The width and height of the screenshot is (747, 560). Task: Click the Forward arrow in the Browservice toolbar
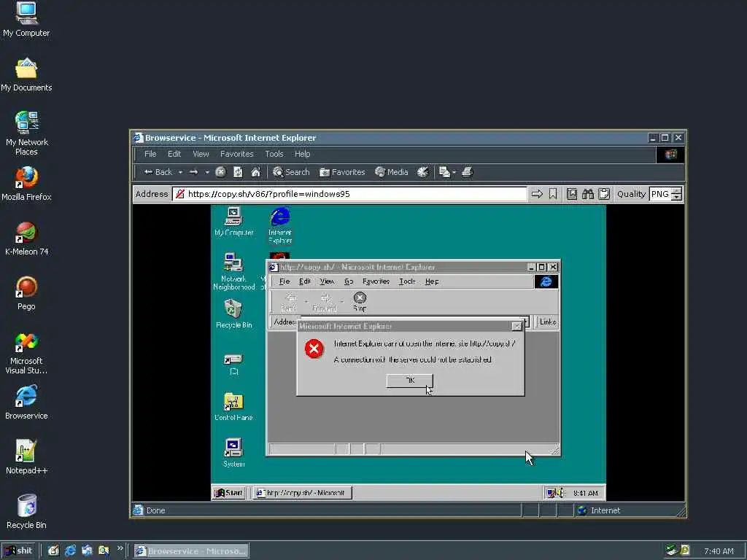pyautogui.click(x=194, y=172)
